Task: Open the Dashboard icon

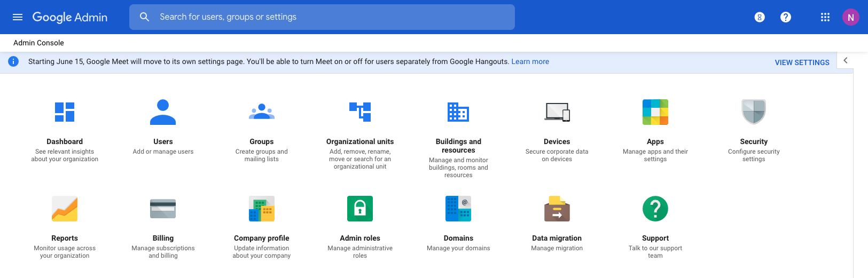Action: [65, 112]
